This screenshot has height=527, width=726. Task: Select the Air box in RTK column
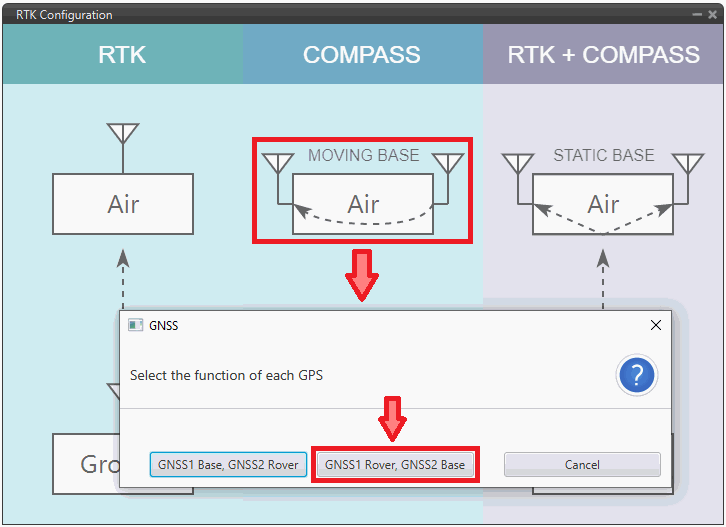[123, 204]
